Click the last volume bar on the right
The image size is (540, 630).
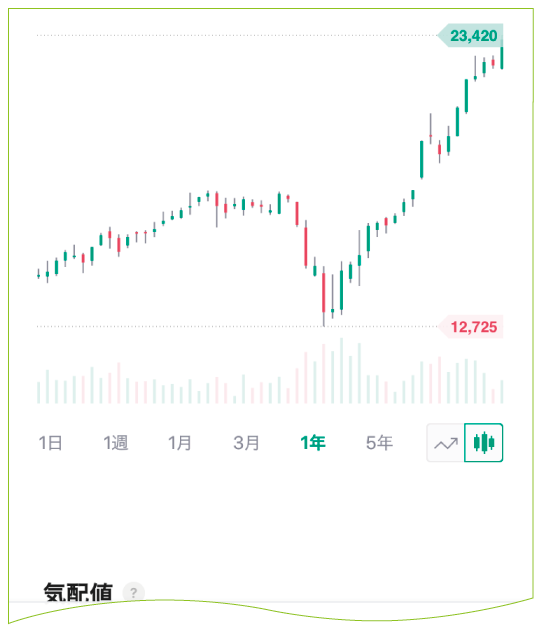[x=502, y=392]
